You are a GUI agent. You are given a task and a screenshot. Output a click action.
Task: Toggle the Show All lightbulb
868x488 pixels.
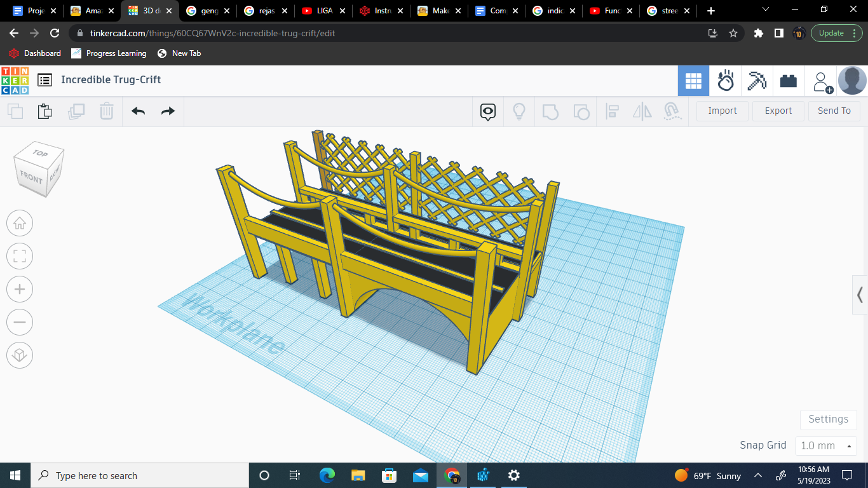click(x=519, y=111)
